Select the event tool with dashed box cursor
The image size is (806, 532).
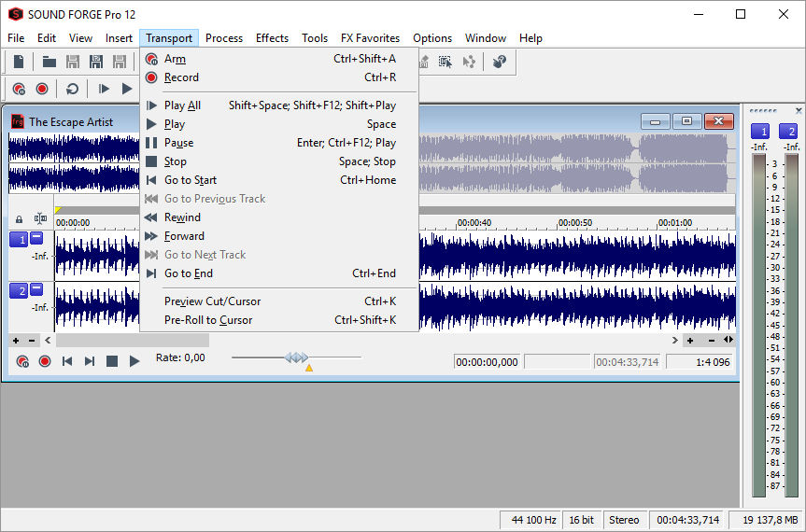coord(445,62)
